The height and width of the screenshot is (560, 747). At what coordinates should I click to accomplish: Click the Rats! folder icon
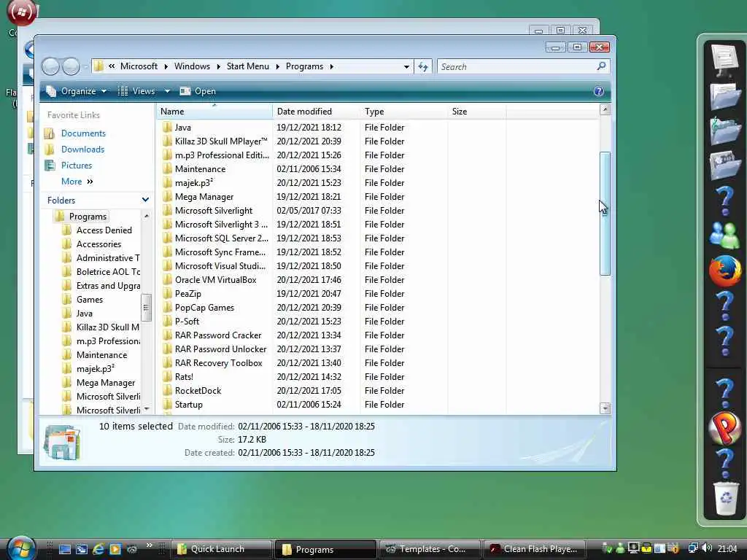[167, 377]
